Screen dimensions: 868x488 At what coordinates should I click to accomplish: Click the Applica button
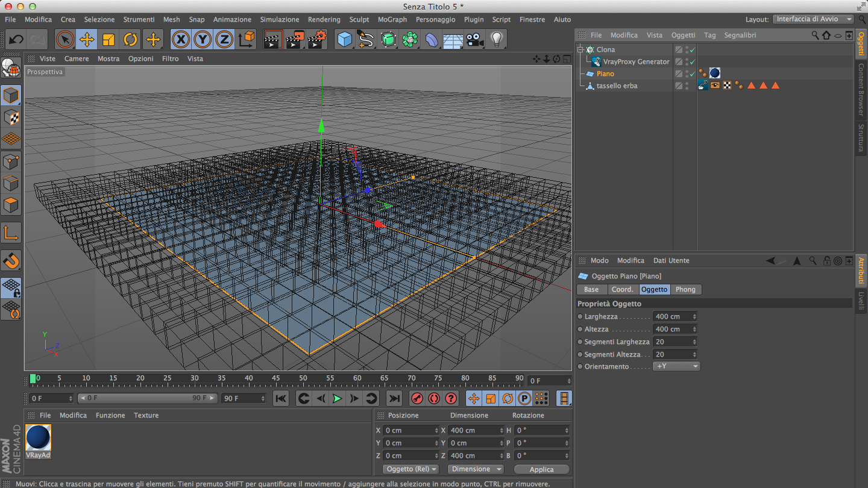click(x=541, y=469)
